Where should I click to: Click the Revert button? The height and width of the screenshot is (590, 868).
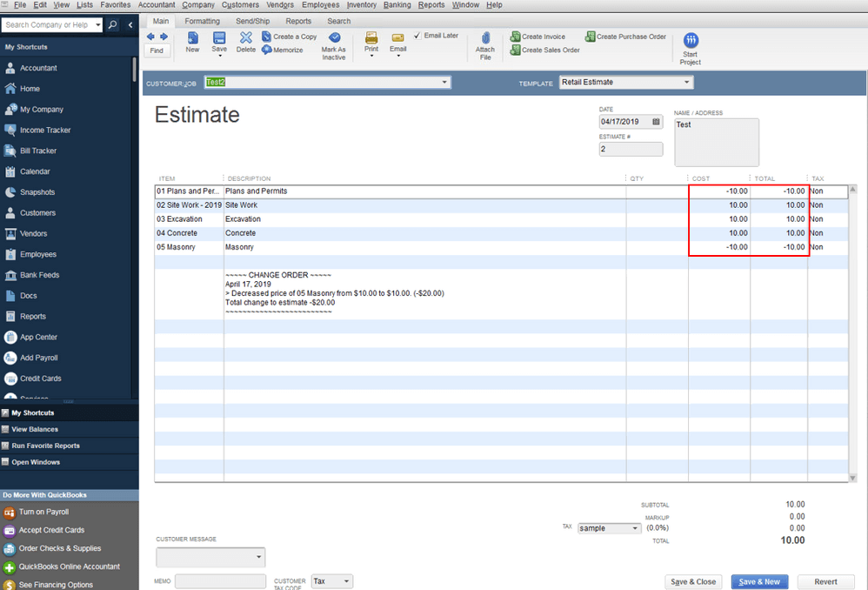825,581
